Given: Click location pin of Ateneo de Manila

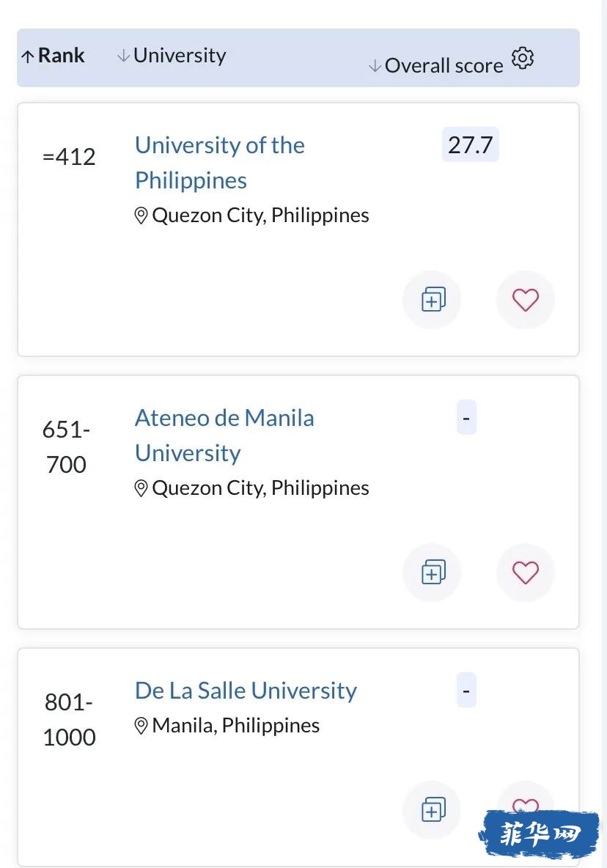Looking at the screenshot, I should pos(141,488).
